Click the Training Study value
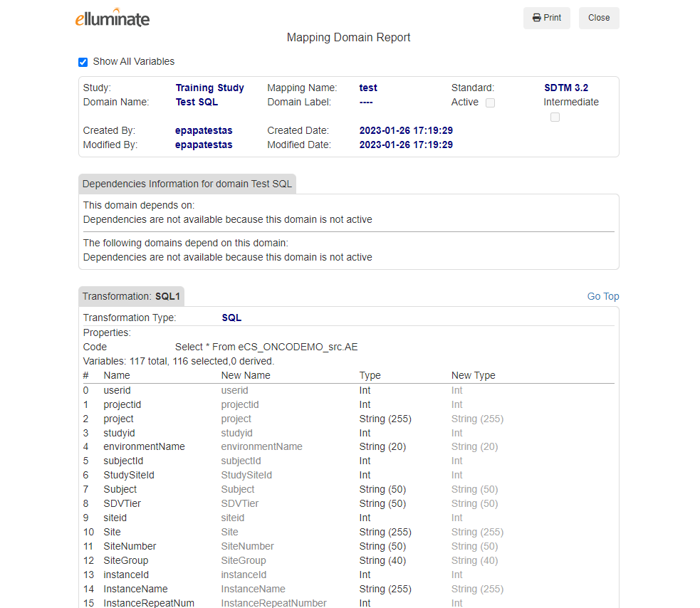The height and width of the screenshot is (608, 700). [x=210, y=88]
